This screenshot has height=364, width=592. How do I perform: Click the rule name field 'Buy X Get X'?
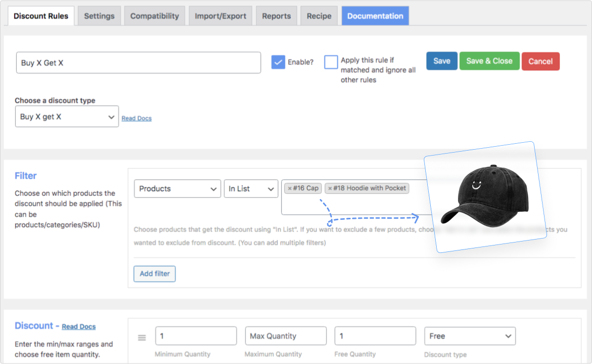point(138,63)
